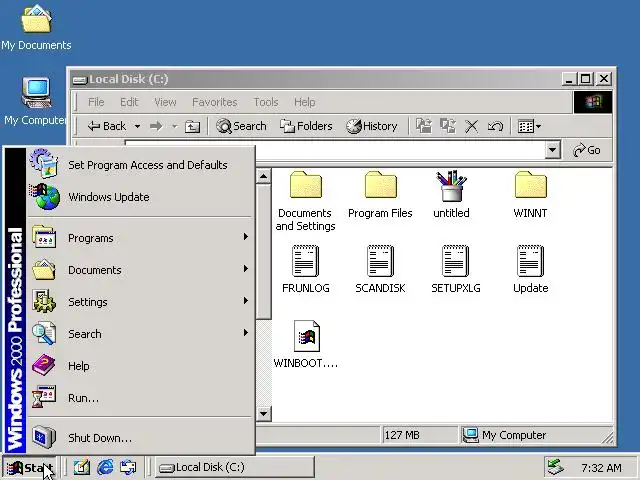Expand the Settings submenu arrow
640x480 pixels.
pyautogui.click(x=245, y=301)
